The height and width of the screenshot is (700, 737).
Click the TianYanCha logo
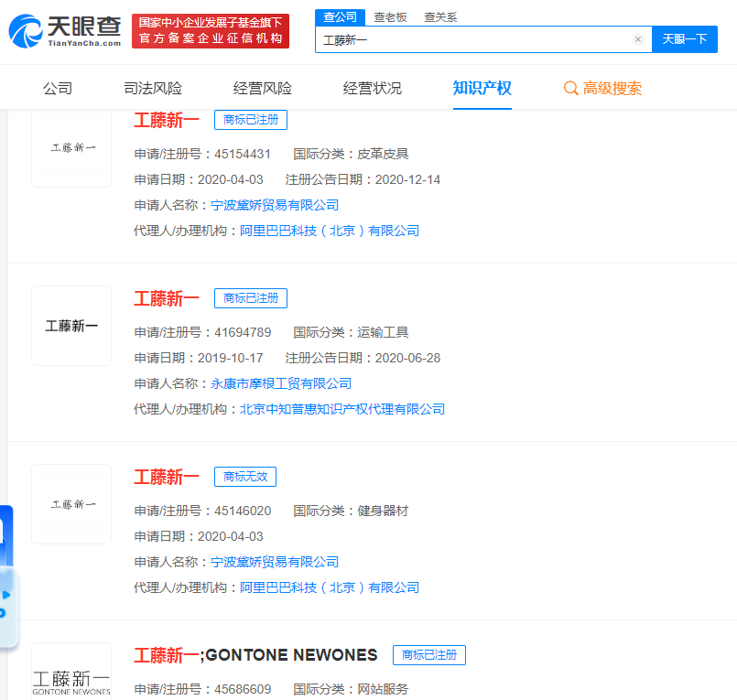pyautogui.click(x=65, y=30)
